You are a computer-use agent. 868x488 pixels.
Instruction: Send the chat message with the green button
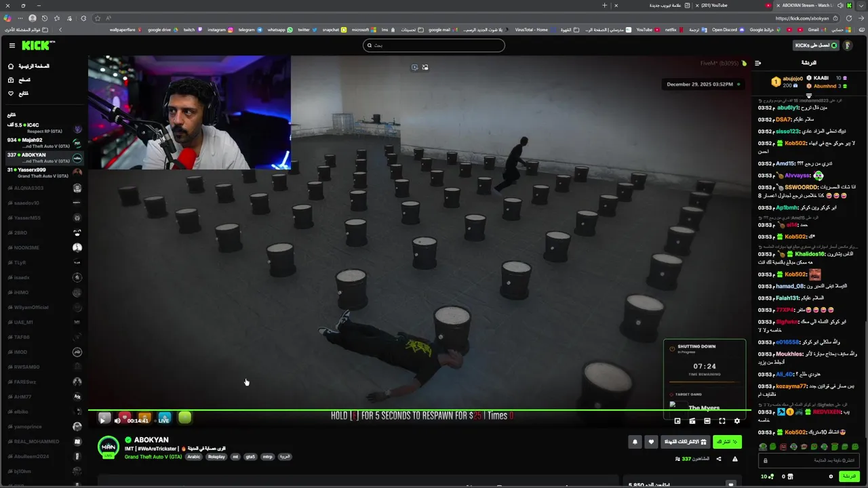850,476
